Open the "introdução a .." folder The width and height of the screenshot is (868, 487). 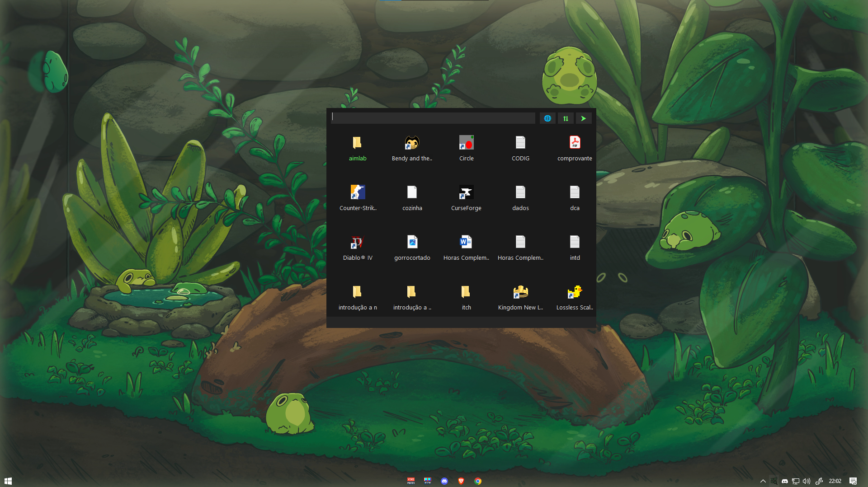(412, 297)
